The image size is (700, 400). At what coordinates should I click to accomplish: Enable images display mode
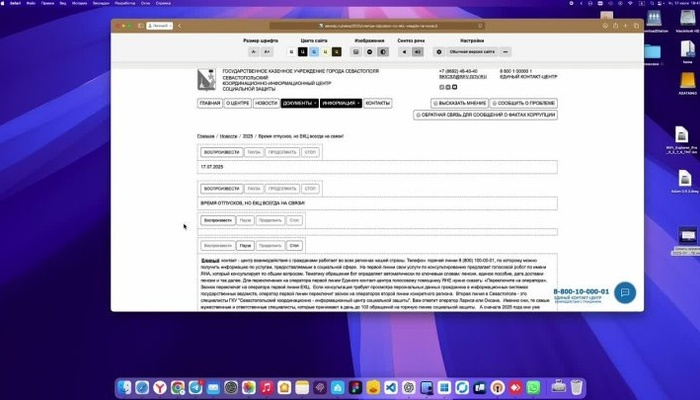356,52
